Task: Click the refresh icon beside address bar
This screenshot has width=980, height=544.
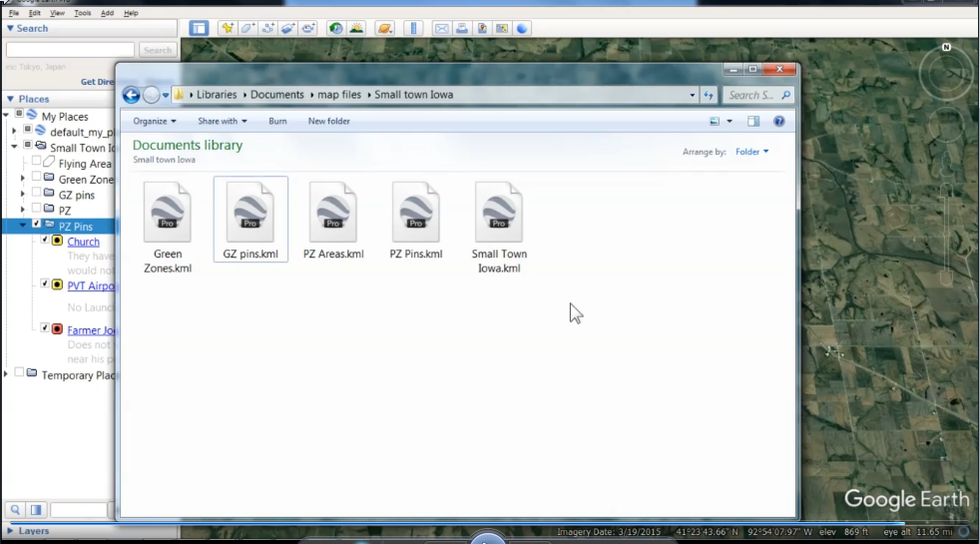Action: tap(709, 95)
